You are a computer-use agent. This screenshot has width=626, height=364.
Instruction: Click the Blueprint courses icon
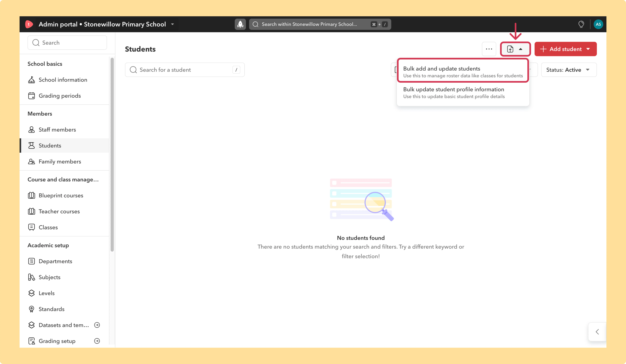pos(32,195)
